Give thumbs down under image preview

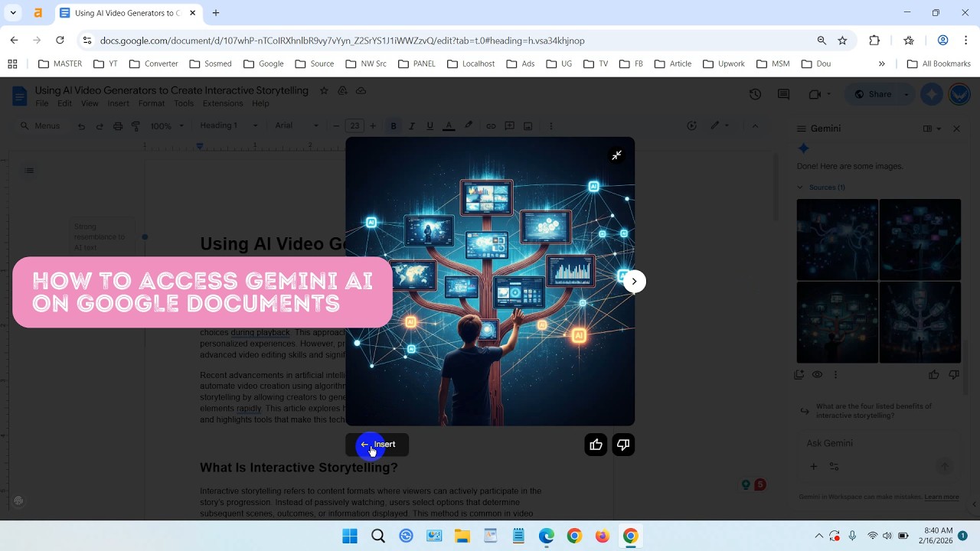point(623,445)
